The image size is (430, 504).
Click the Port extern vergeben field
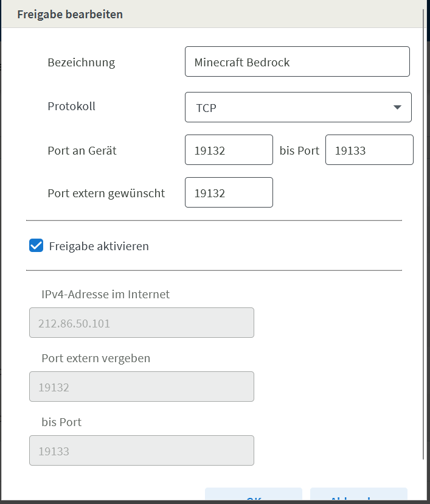click(141, 387)
